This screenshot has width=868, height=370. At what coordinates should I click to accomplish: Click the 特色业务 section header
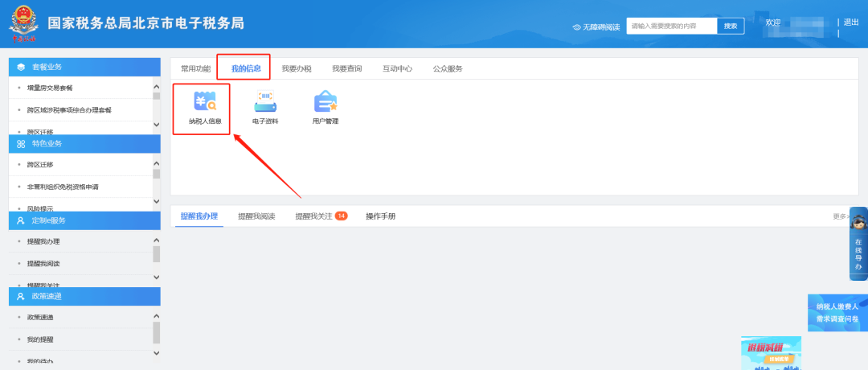84,143
